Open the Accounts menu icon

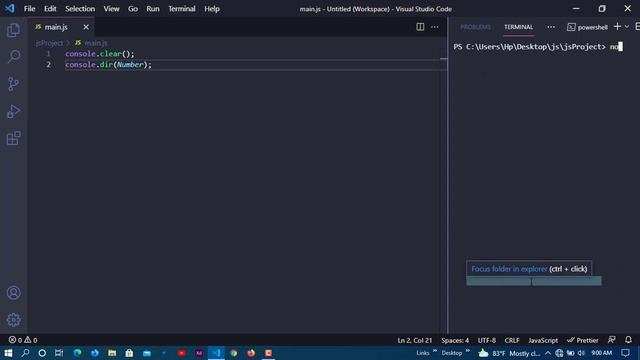13,293
